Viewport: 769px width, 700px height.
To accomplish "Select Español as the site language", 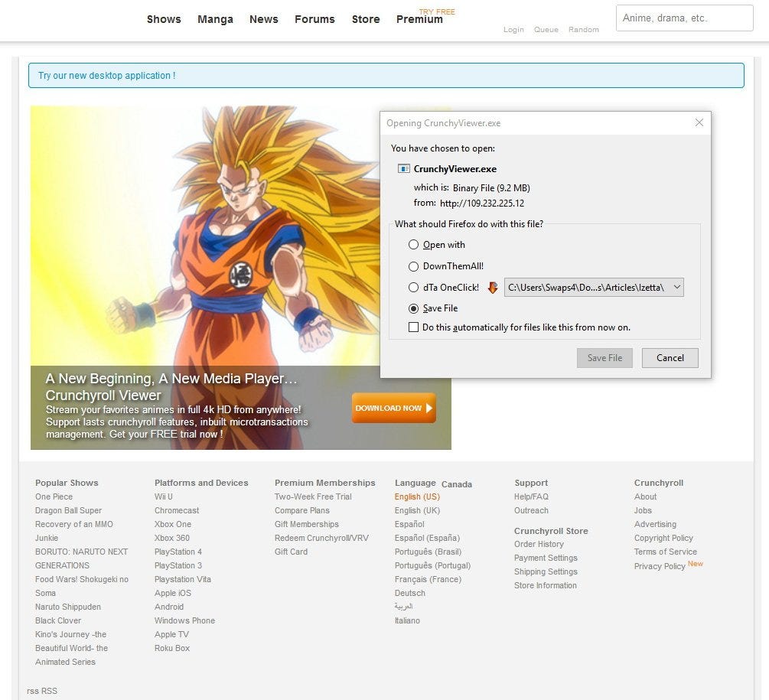I will pos(409,524).
